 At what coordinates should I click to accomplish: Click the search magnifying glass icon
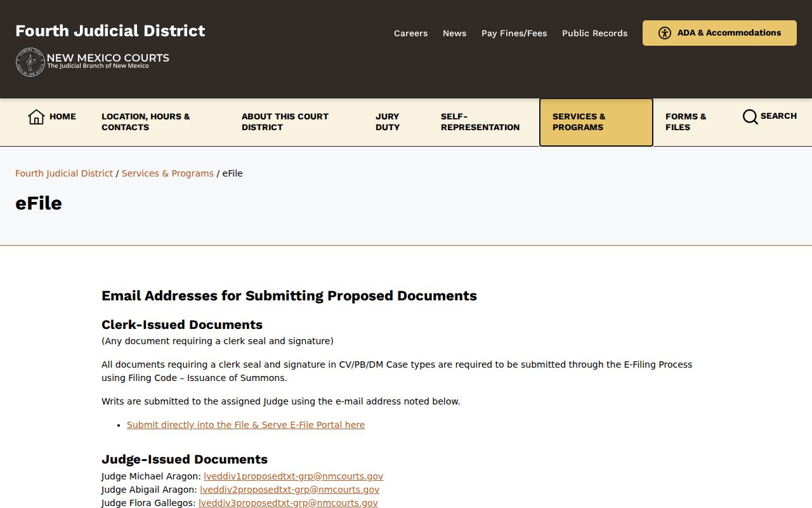coord(750,117)
